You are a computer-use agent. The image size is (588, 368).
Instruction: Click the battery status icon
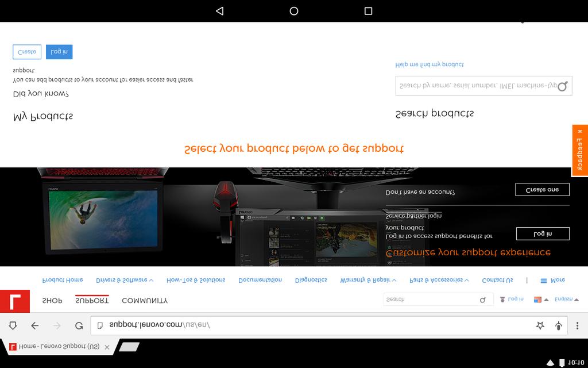562,362
